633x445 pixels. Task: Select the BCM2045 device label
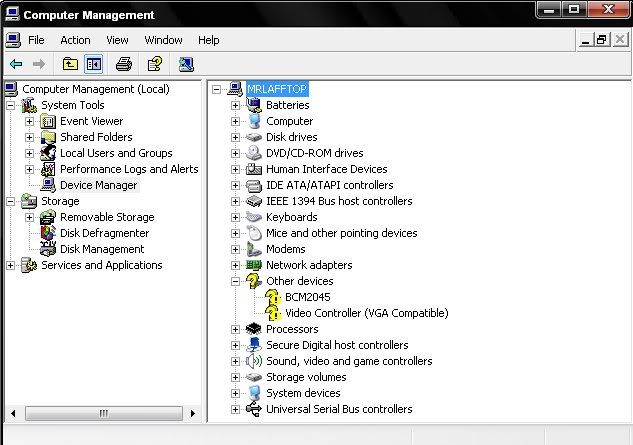click(308, 297)
